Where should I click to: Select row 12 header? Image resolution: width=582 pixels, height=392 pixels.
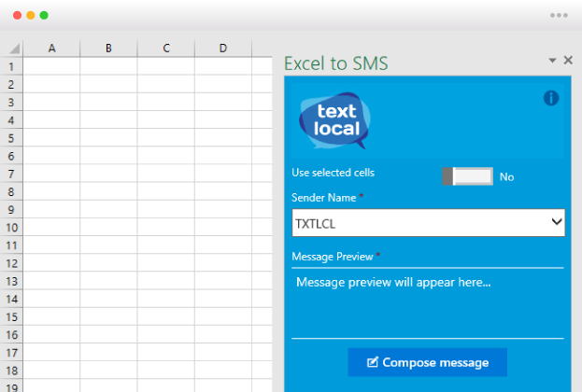tap(11, 263)
